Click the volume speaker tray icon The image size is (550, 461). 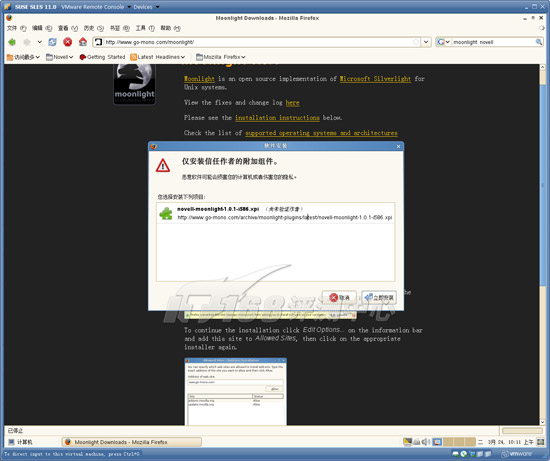coord(426,442)
